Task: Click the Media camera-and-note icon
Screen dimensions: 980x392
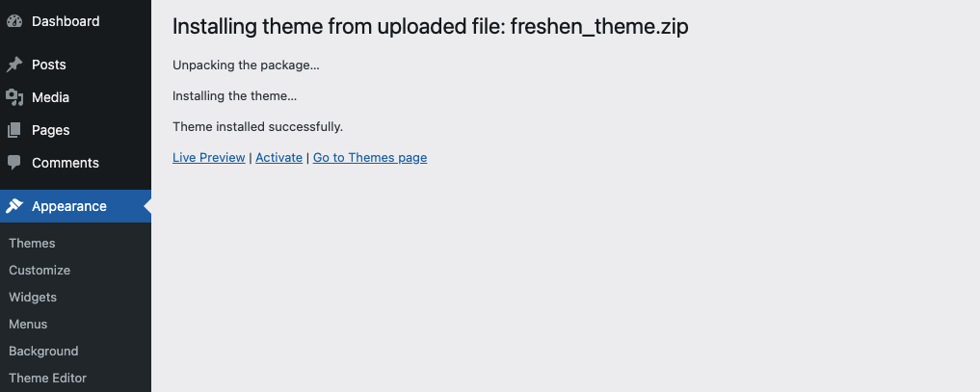Action: click(14, 97)
